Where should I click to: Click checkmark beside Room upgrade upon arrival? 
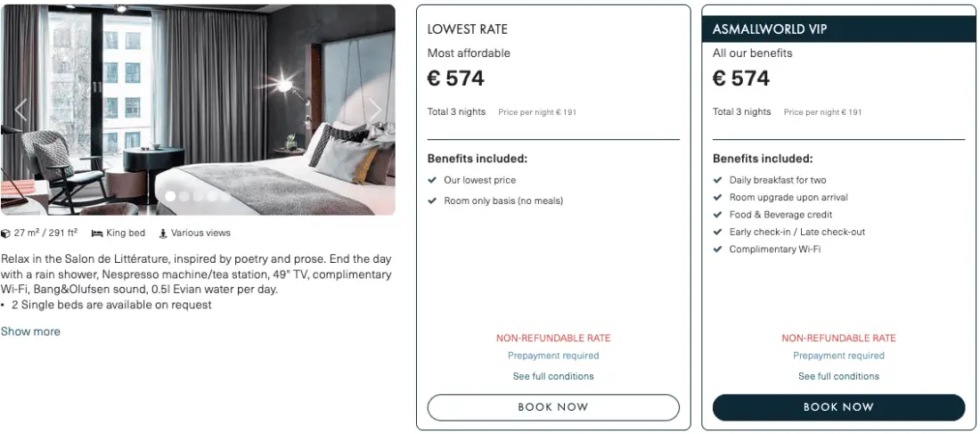pos(717,198)
